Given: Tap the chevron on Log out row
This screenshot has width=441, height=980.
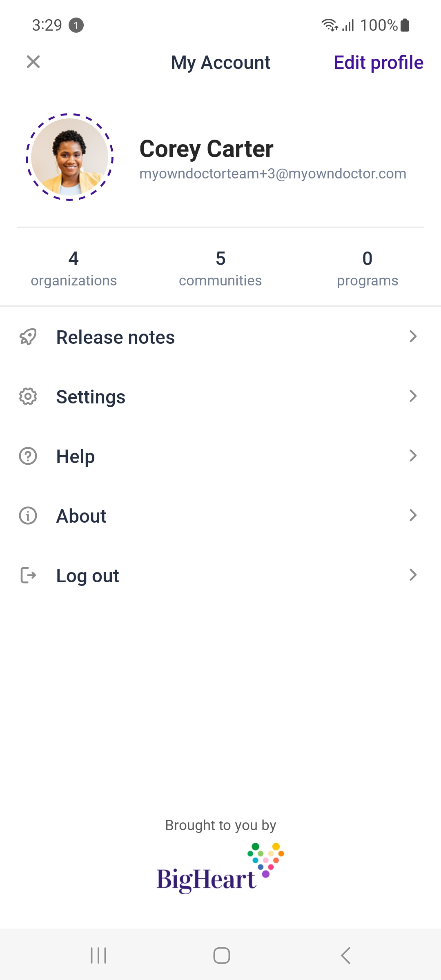Looking at the screenshot, I should tap(413, 575).
